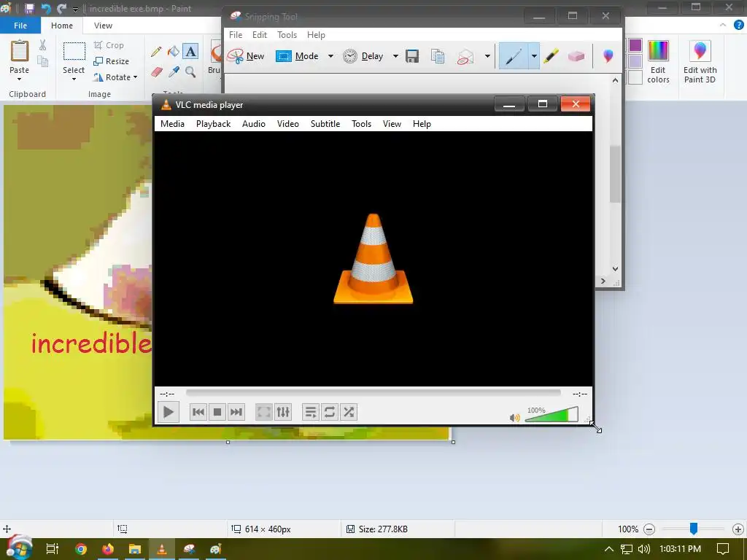Click the Paste clipboard icon in Paint
The height and width of the screenshot is (560, 747).
tap(20, 52)
